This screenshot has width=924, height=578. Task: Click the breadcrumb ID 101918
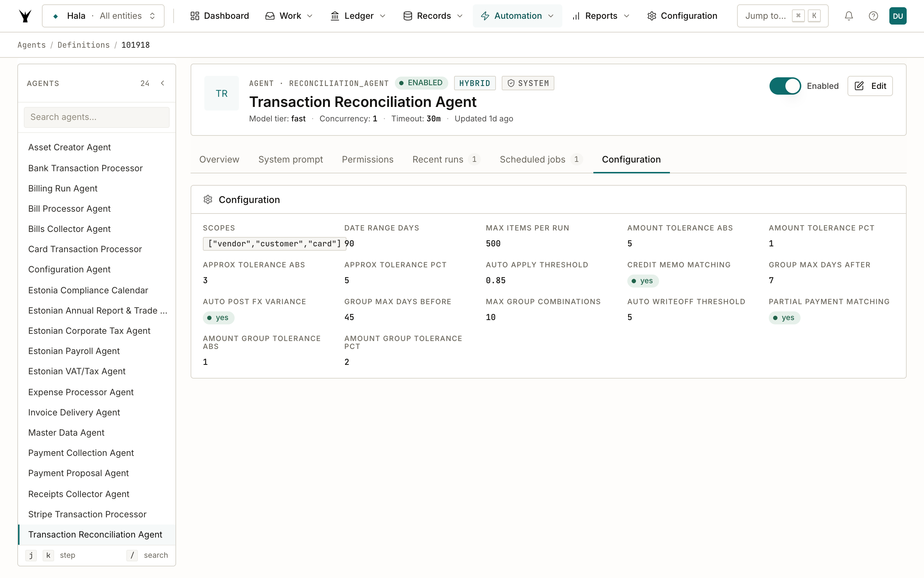coord(136,45)
